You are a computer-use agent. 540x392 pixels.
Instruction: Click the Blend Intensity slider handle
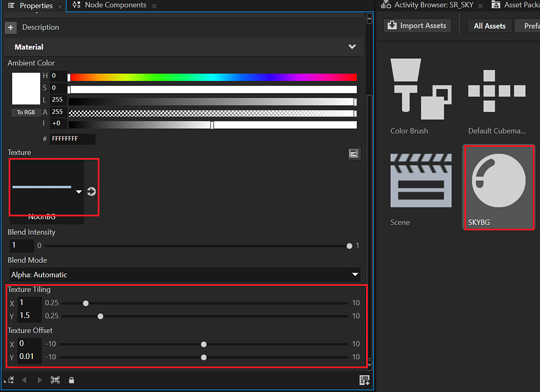(x=349, y=246)
